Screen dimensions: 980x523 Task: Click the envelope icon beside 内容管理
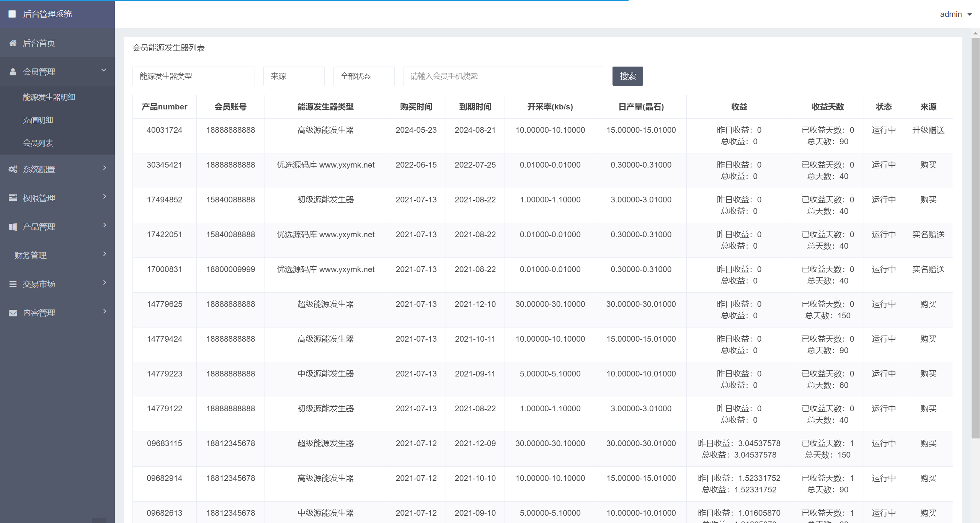(13, 313)
